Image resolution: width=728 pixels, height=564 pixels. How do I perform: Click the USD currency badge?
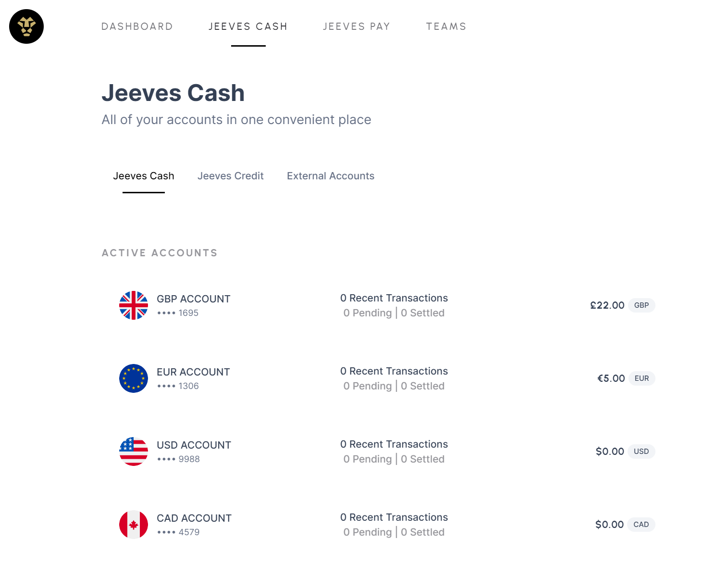coord(641,451)
